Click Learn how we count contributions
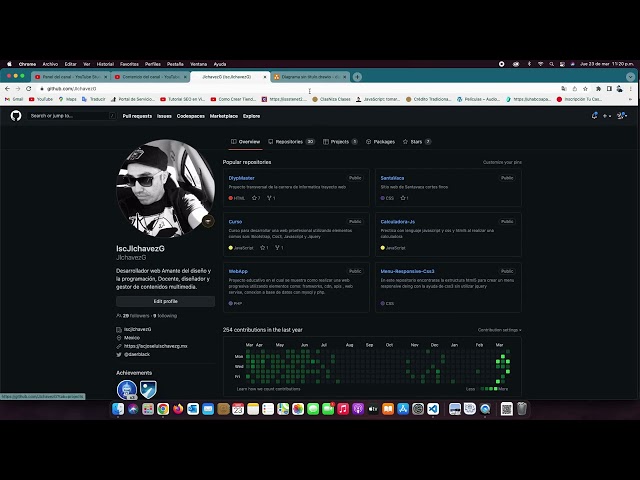The width and height of the screenshot is (640, 480). coord(268,389)
